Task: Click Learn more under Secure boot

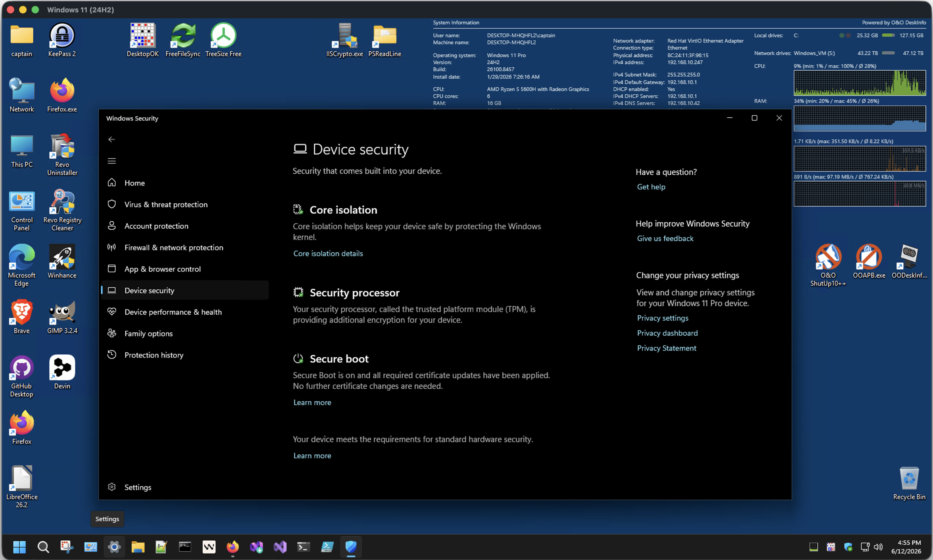Action: click(x=312, y=402)
